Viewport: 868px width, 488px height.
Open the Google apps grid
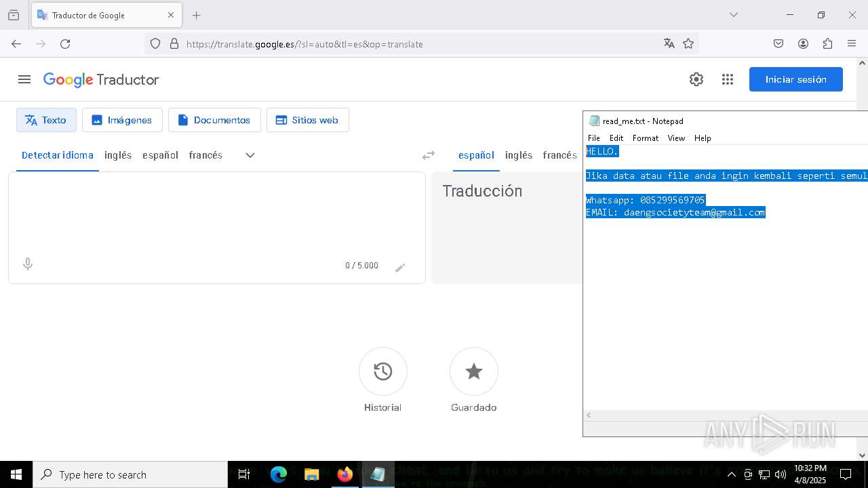(x=728, y=79)
